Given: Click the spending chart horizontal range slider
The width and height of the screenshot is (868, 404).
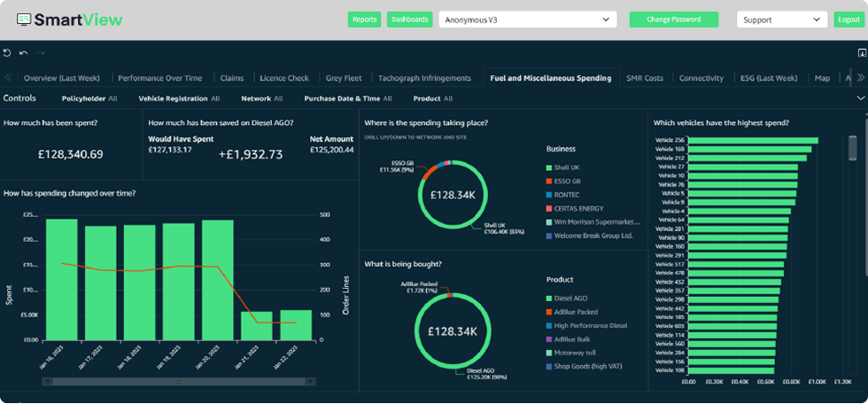Looking at the screenshot, I should (x=177, y=382).
